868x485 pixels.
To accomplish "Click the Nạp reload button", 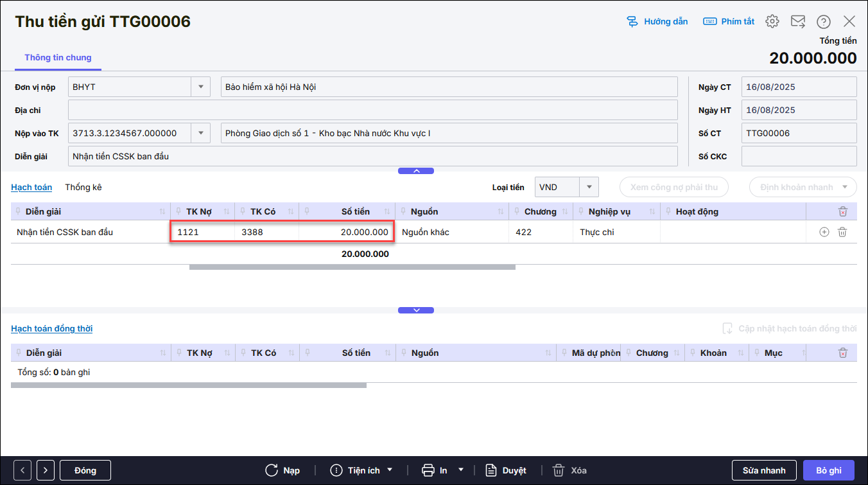I will [x=282, y=470].
